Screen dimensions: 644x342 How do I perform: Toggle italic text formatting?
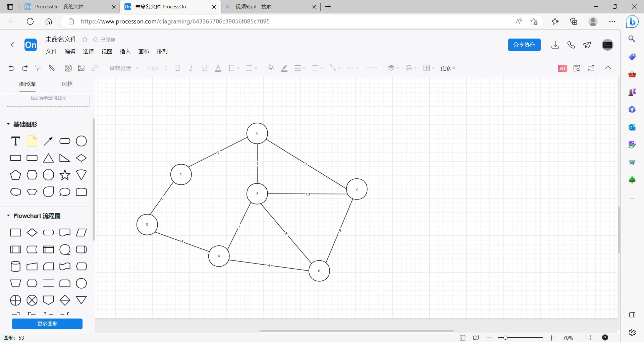point(191,68)
